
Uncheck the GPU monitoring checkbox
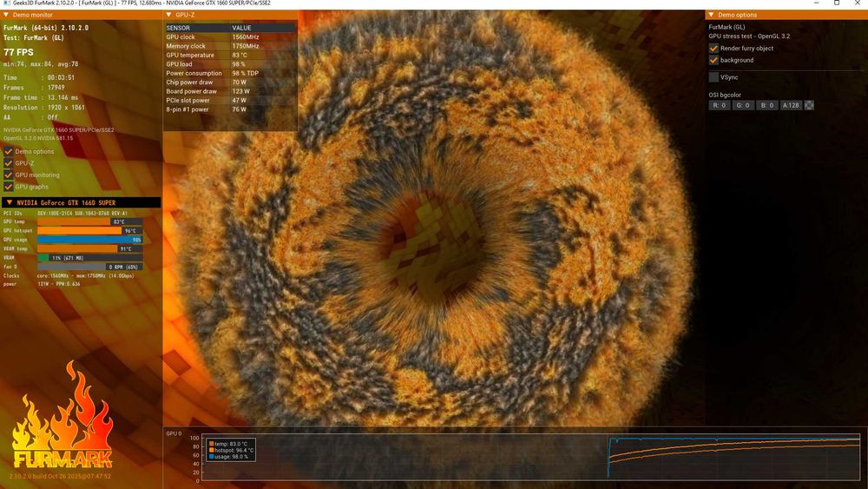9,175
